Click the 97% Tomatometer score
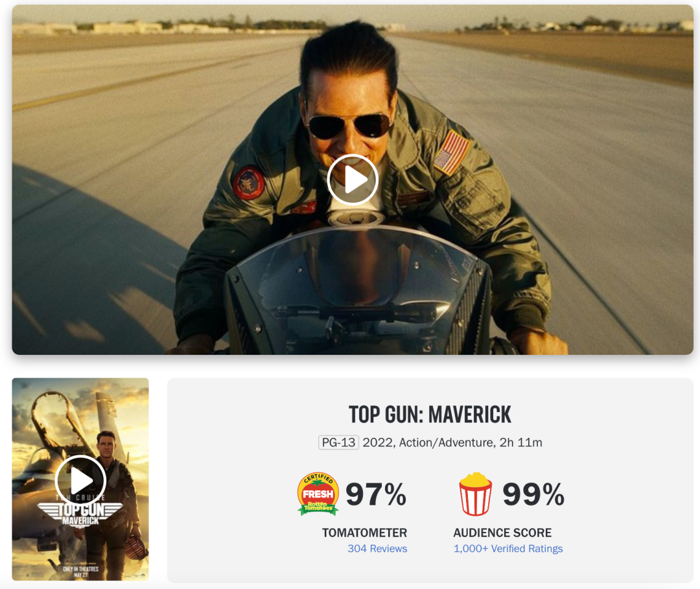The height and width of the screenshot is (589, 700). pyautogui.click(x=376, y=494)
